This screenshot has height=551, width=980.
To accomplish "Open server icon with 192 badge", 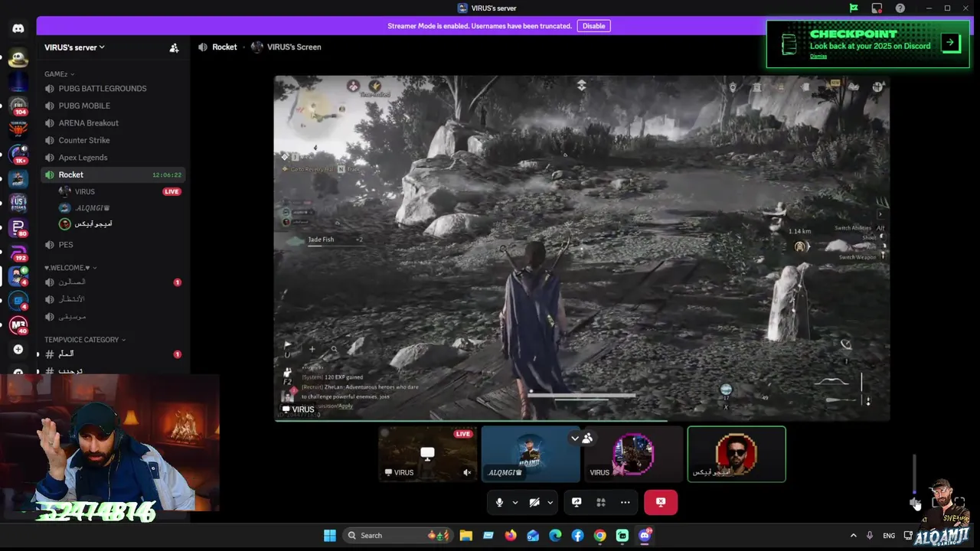I will click(x=18, y=252).
